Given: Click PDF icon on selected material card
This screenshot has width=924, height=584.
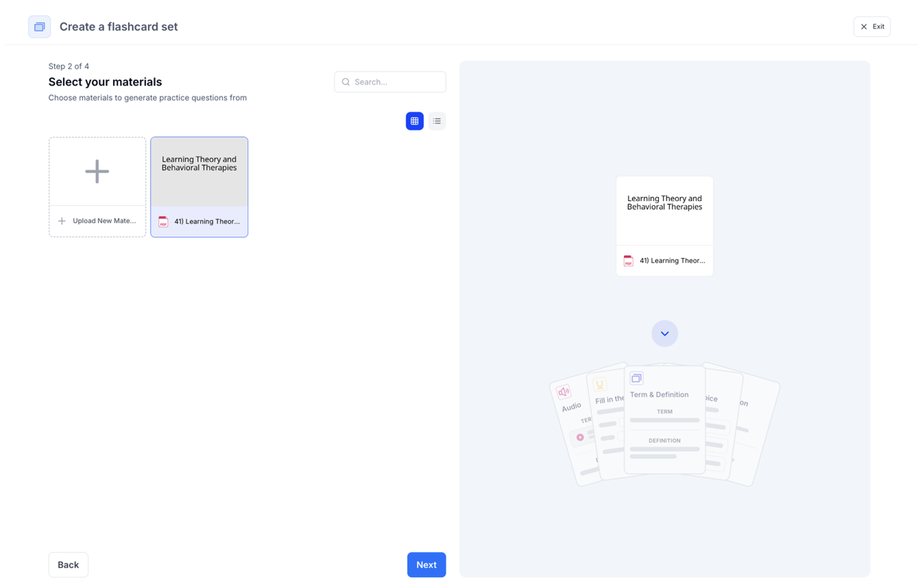Looking at the screenshot, I should [163, 222].
